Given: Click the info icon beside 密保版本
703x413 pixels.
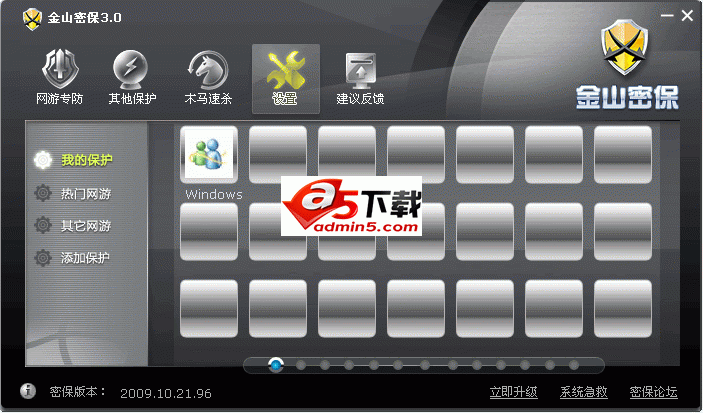Looking at the screenshot, I should [28, 391].
